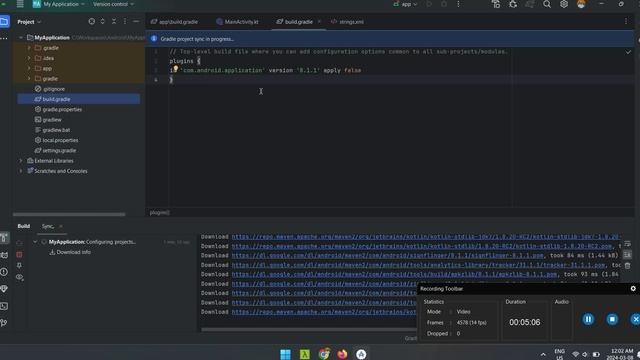
Task: Switch to strings.xml tab
Action: point(347,22)
